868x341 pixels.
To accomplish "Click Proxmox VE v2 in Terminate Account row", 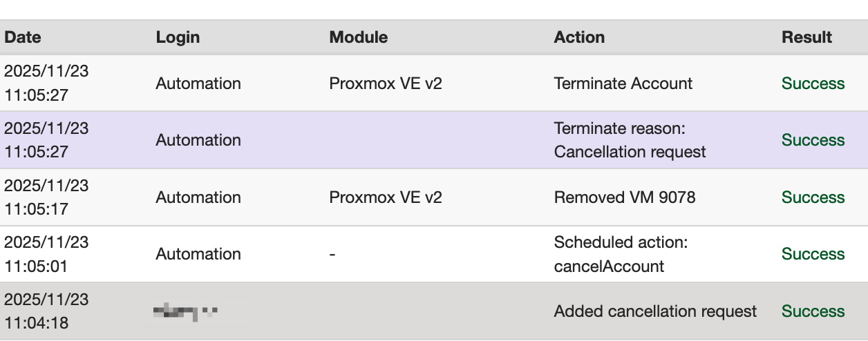I will click(385, 84).
